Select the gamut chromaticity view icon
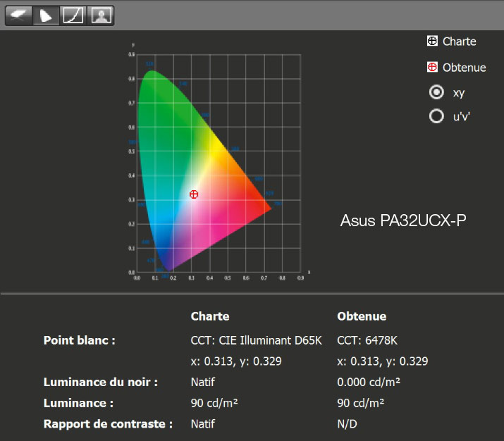The width and height of the screenshot is (504, 441). coord(46,15)
